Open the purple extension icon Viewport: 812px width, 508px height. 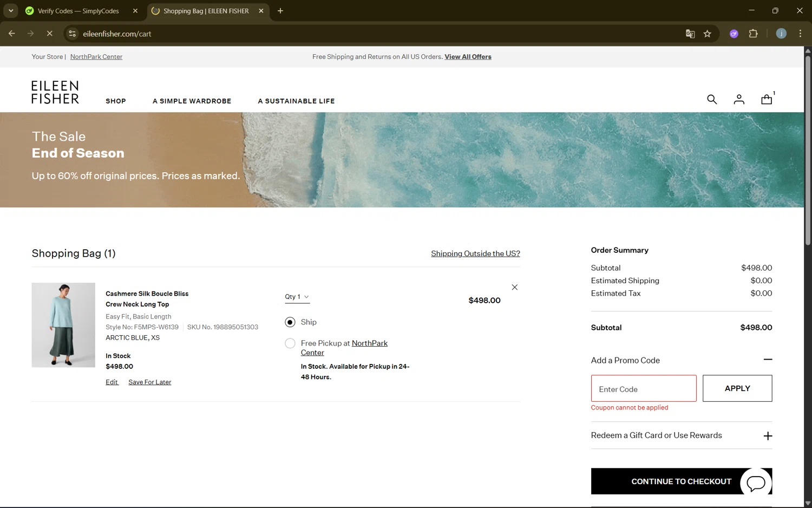(734, 34)
